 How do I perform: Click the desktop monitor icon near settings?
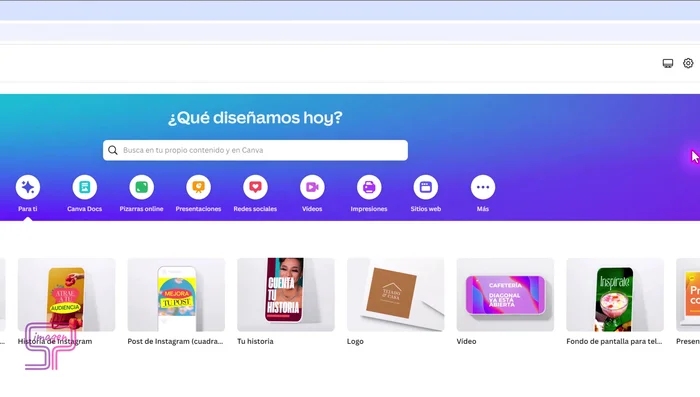[668, 63]
